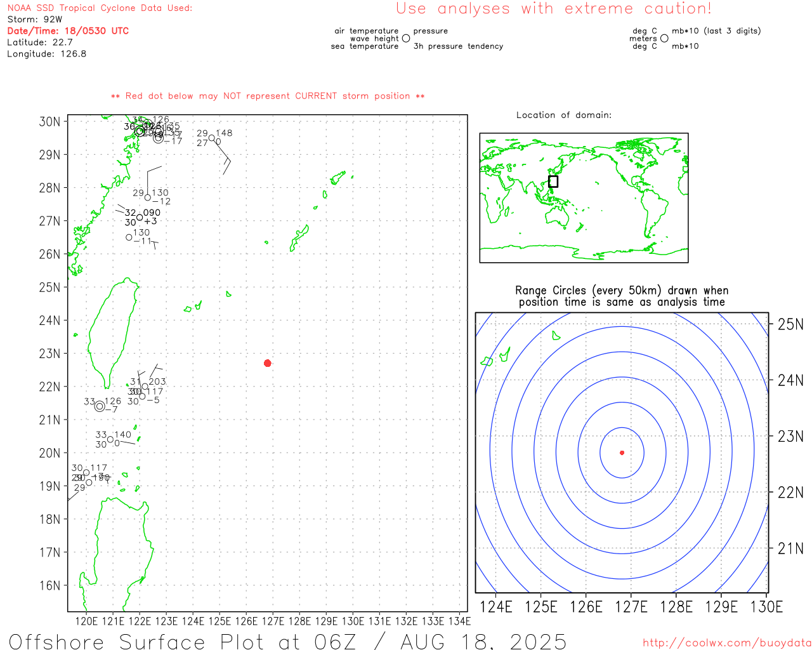Click the "sea temperature" legend label
812x650 pixels.
pos(365,46)
